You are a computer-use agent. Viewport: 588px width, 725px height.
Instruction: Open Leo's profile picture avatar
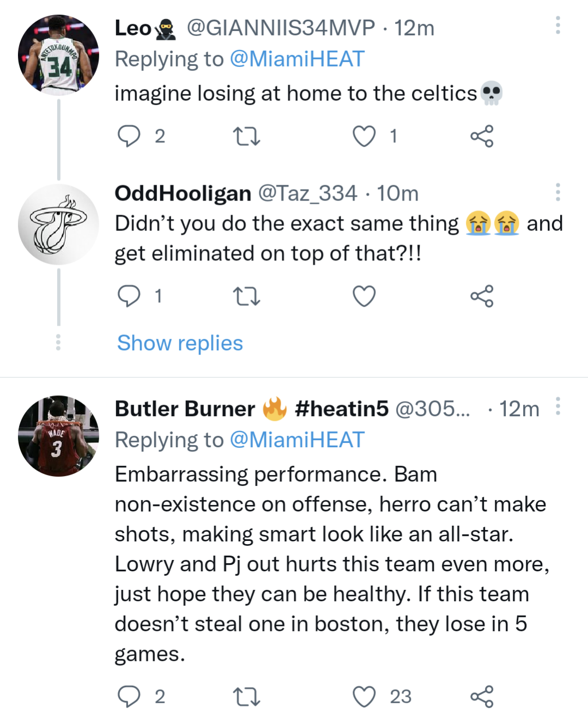tap(58, 55)
